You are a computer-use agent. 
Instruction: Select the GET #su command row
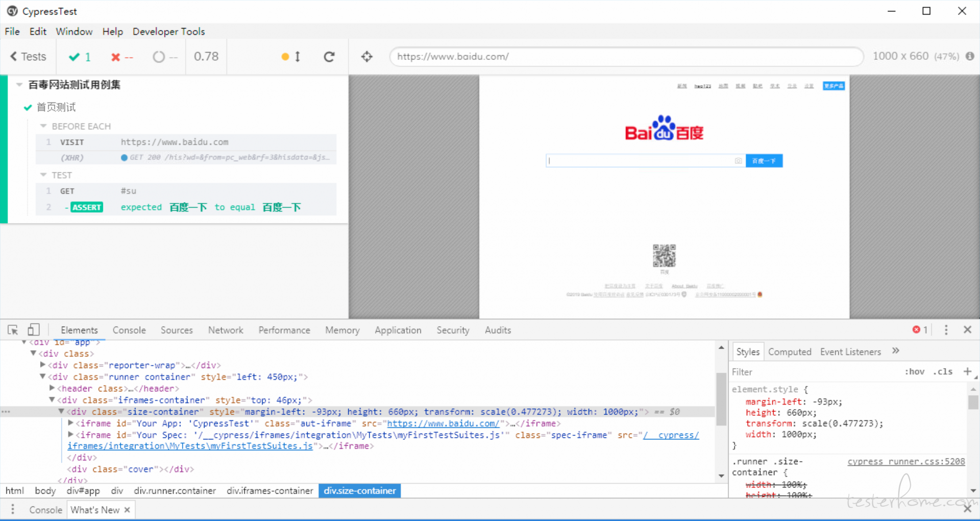[186, 191]
